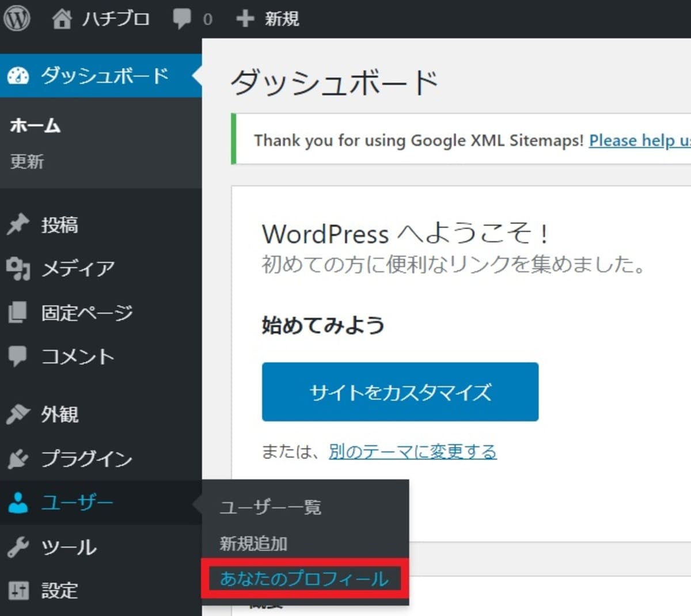Viewport: 691px width, 616px height.
Task: Open the ダッシュボード sidebar menu
Action: point(101,75)
